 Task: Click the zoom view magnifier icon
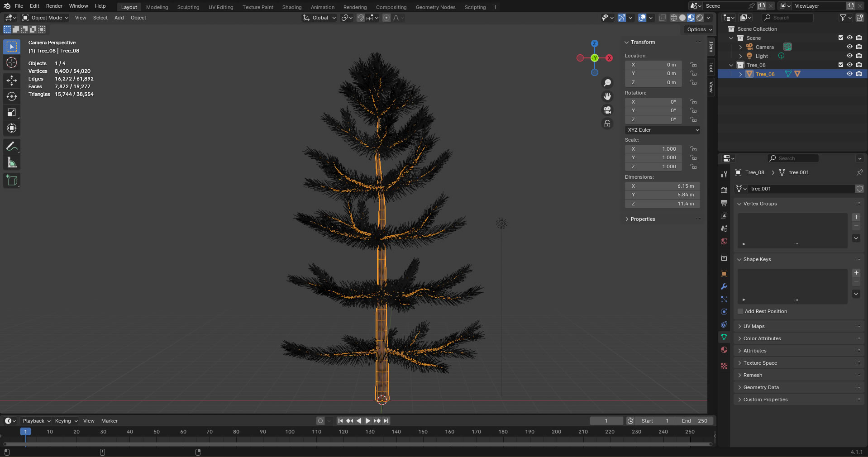coord(607,83)
